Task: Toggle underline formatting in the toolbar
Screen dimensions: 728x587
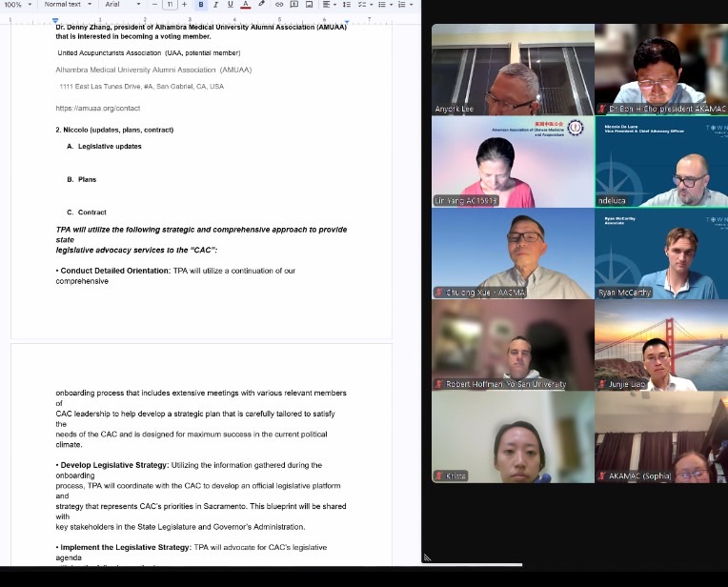Action: pos(230,5)
